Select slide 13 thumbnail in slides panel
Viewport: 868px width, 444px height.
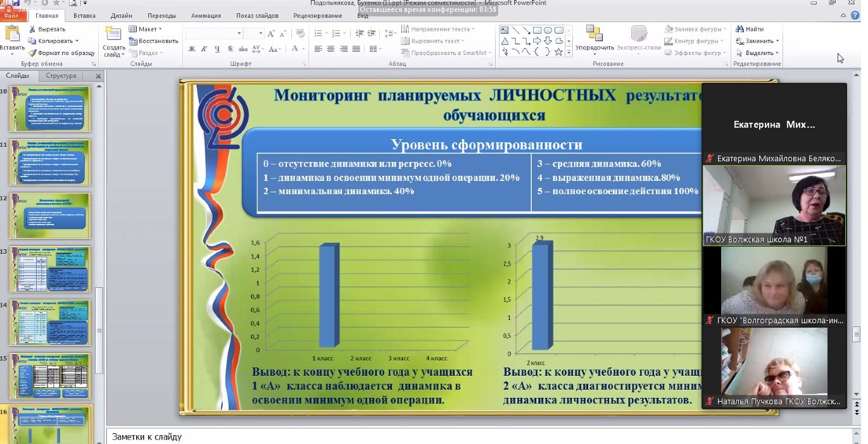pyautogui.click(x=50, y=269)
